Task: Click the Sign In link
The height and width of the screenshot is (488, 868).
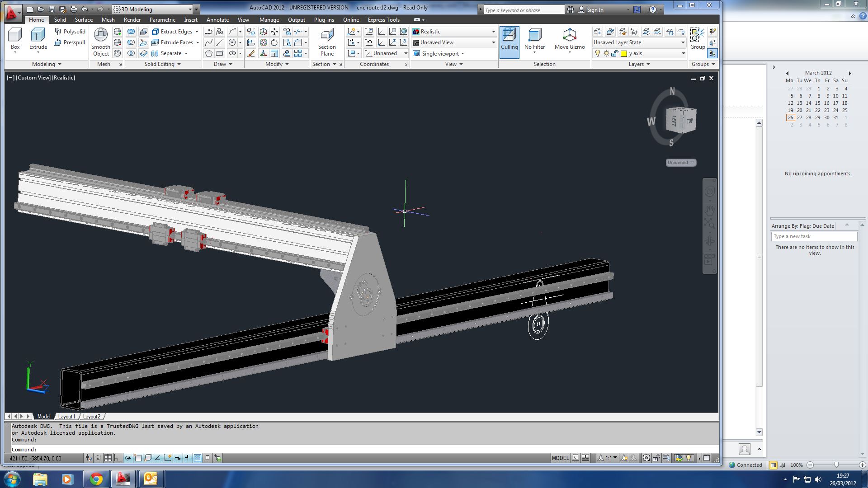Action: pos(595,10)
